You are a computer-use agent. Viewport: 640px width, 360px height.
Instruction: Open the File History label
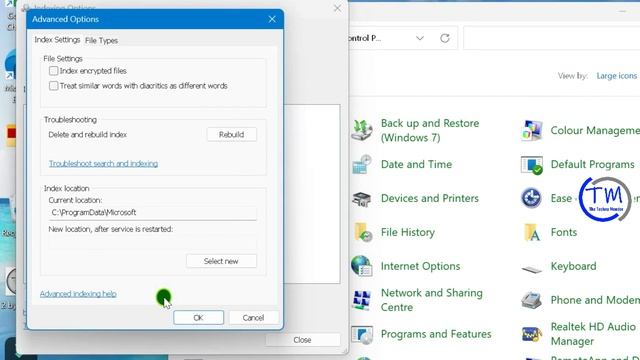[408, 232]
